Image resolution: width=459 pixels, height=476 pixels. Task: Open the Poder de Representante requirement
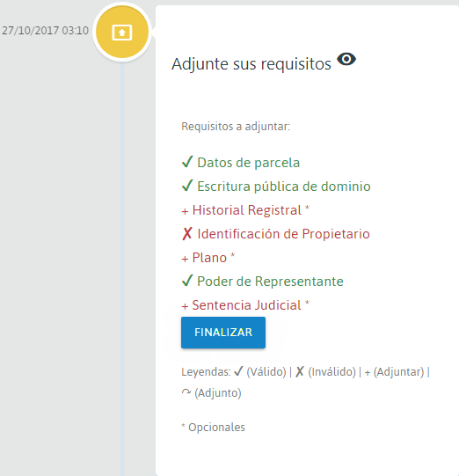pyautogui.click(x=270, y=282)
